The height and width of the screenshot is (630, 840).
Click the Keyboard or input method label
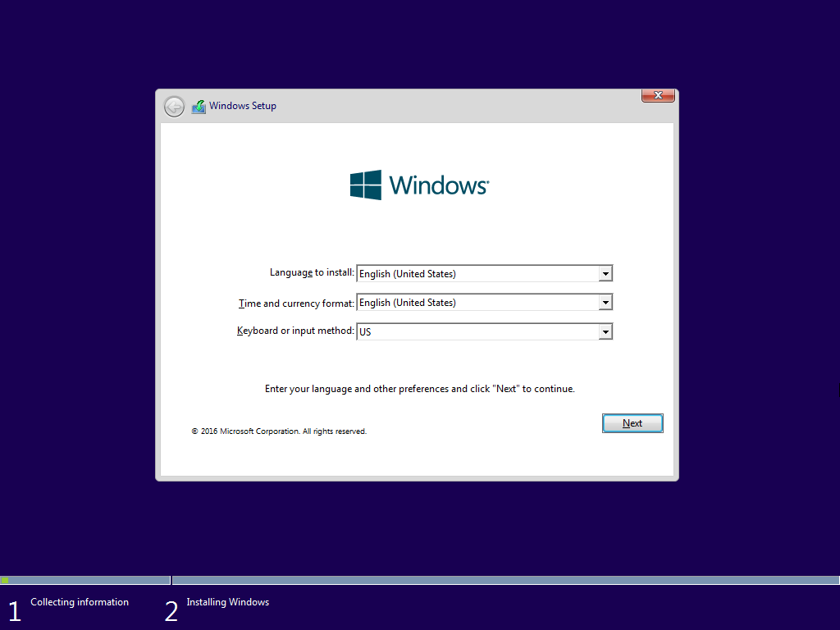coord(295,331)
